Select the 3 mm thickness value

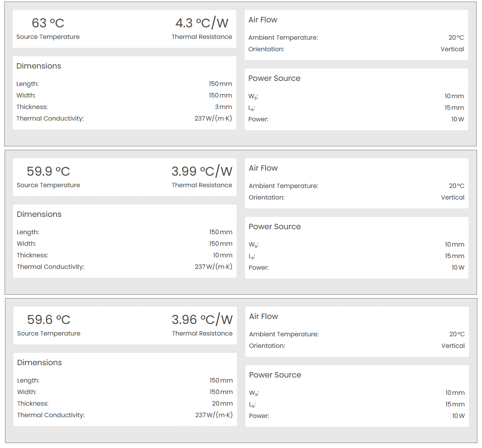coord(223,107)
